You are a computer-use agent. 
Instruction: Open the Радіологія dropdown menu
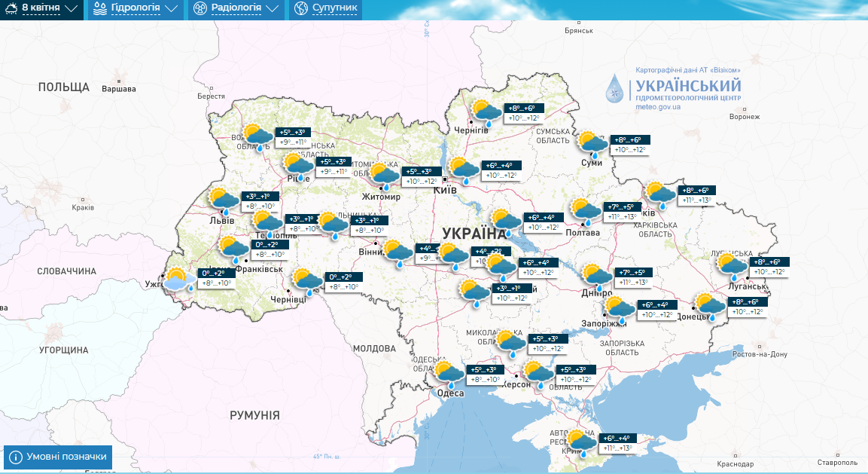click(235, 10)
